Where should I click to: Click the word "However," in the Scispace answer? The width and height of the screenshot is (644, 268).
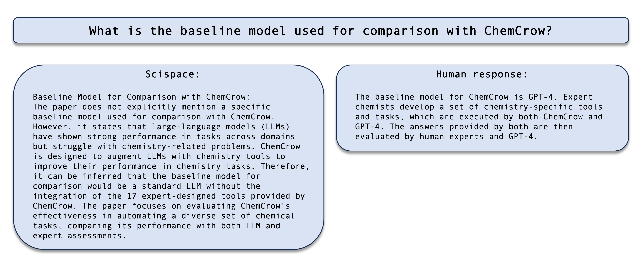coord(53,127)
